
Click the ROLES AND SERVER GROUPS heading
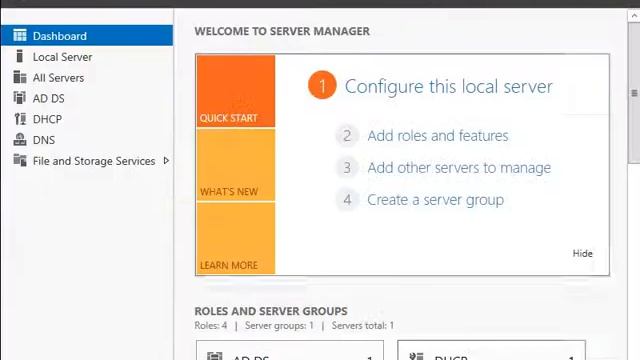coord(271,311)
